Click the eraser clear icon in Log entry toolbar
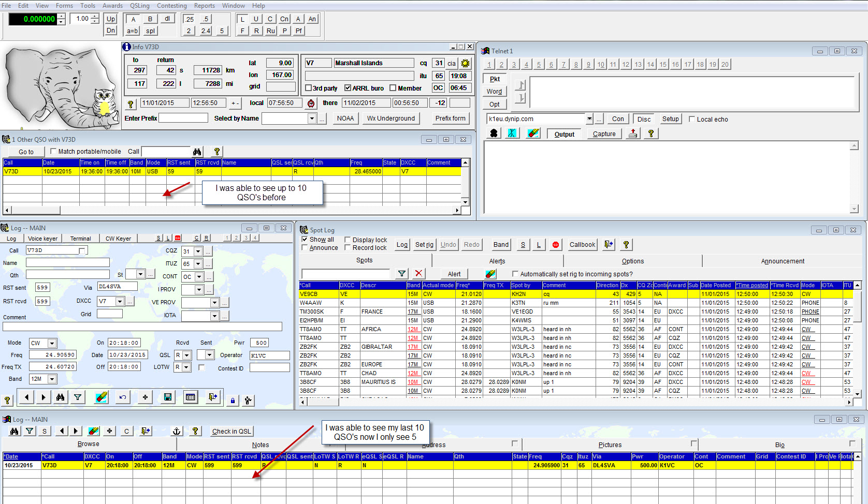Image resolution: width=868 pixels, height=504 pixels. (x=102, y=397)
